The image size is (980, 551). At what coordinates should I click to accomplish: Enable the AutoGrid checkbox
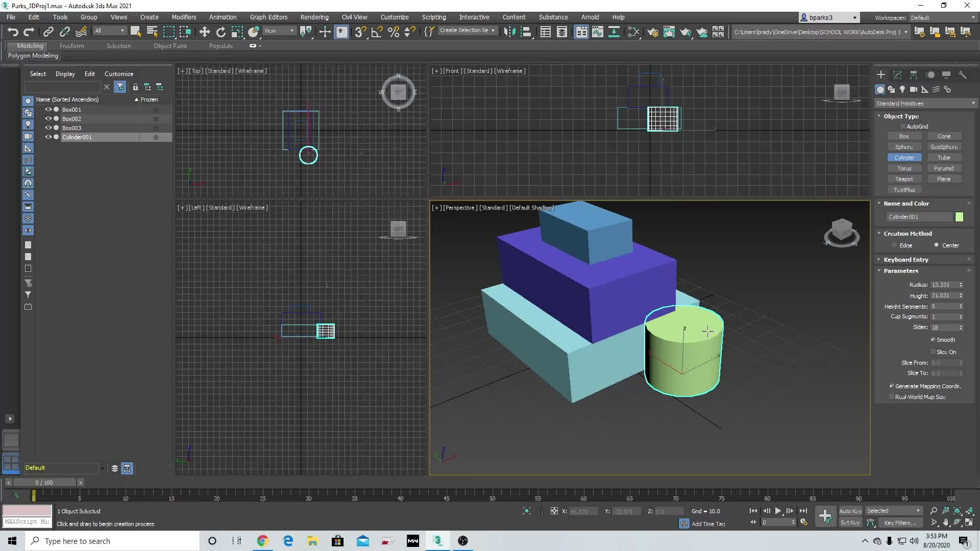point(903,126)
